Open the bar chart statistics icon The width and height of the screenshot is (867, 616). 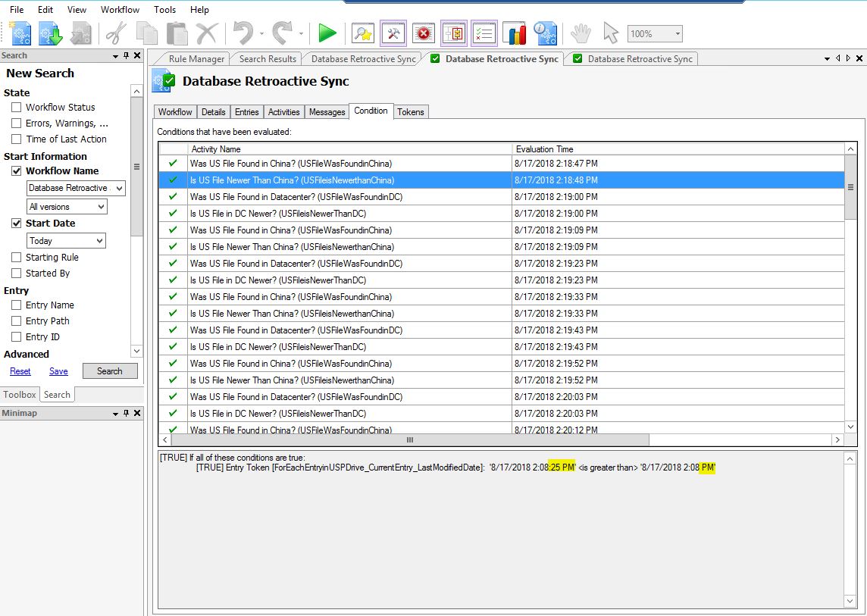click(515, 33)
